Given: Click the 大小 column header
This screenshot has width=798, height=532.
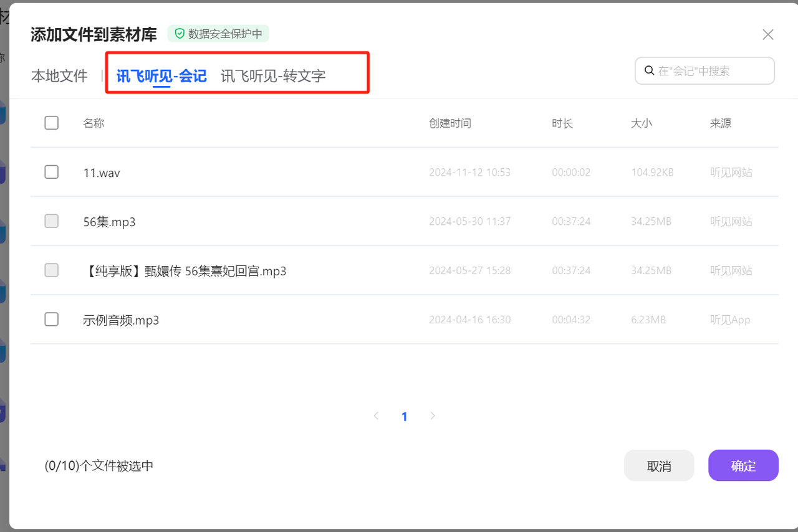Looking at the screenshot, I should tap(642, 123).
